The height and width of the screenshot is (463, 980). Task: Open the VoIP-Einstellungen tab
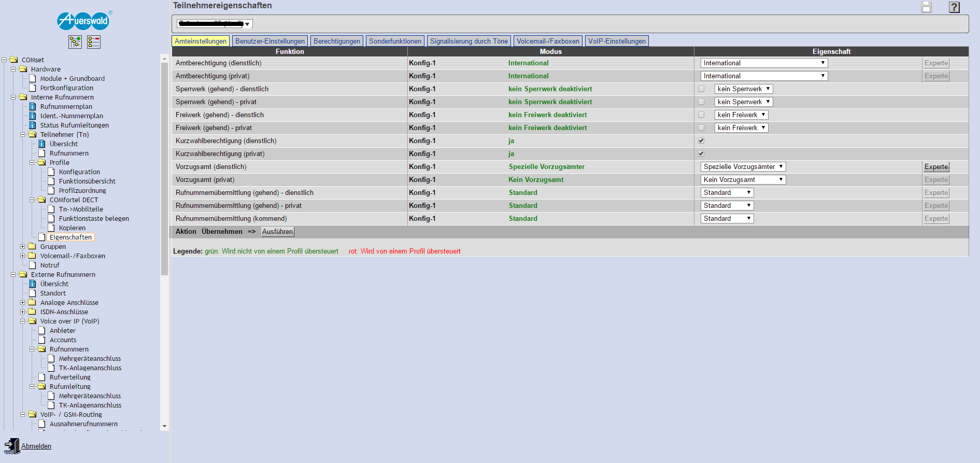tap(616, 41)
